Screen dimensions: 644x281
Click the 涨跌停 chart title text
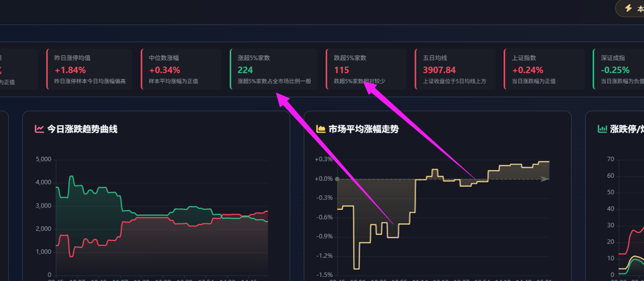click(627, 129)
